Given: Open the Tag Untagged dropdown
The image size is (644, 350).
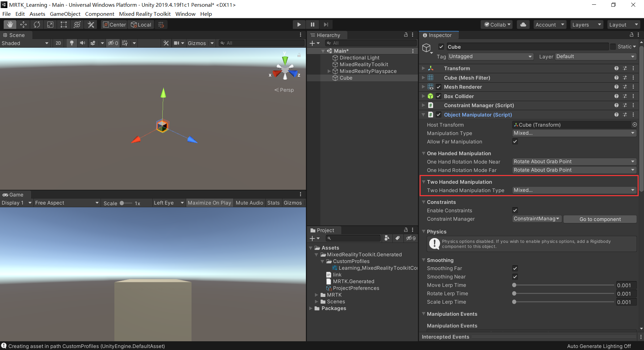Looking at the screenshot, I should click(490, 57).
